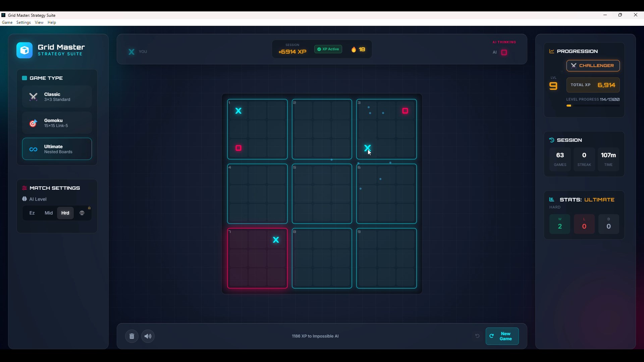Click center cell of red board 7

(x=257, y=258)
